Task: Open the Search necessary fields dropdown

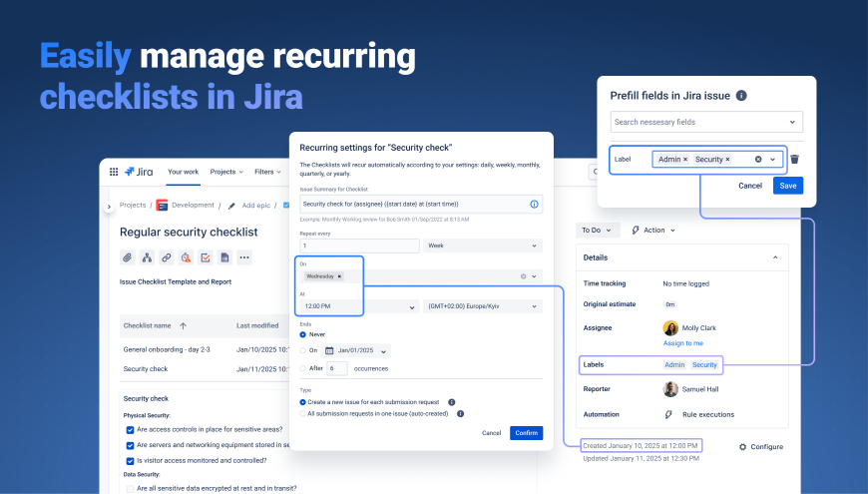Action: coord(706,122)
